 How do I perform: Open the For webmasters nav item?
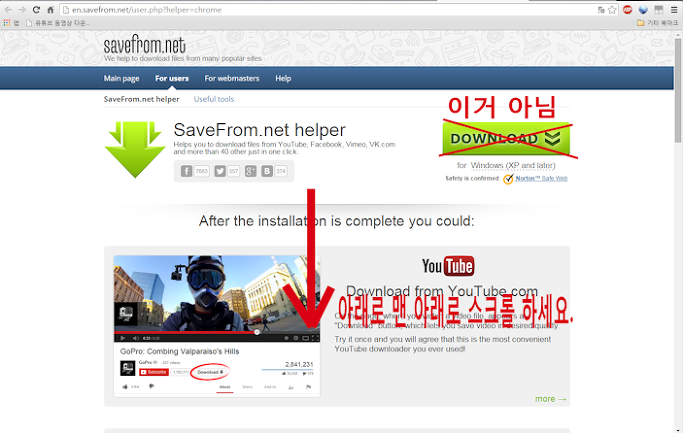tap(232, 78)
